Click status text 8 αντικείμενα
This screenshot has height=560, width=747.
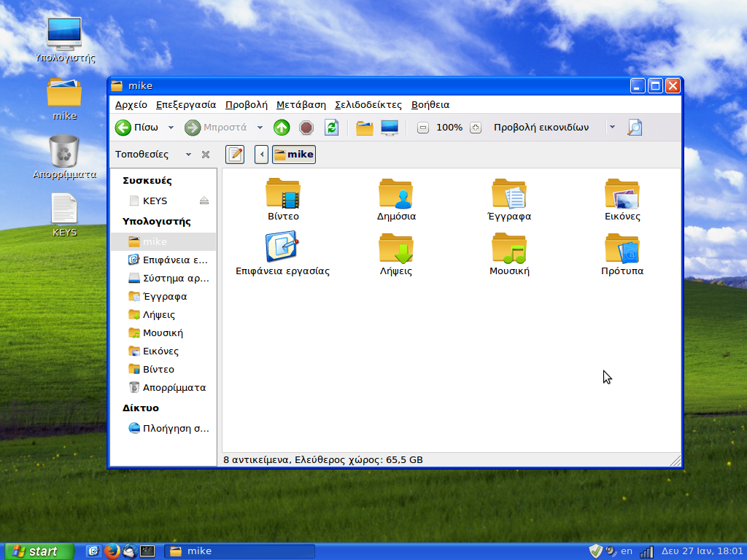[x=256, y=460]
